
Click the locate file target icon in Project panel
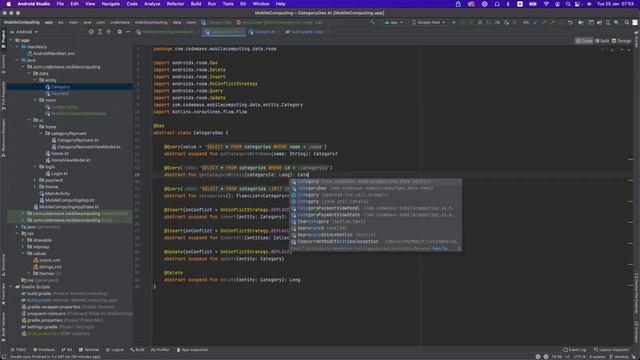[91, 32]
